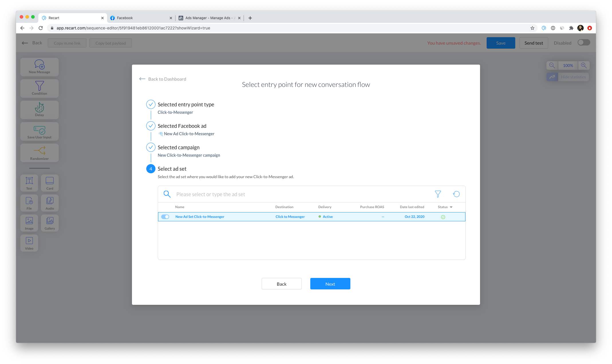
Task: Add a New Message block
Action: click(40, 67)
